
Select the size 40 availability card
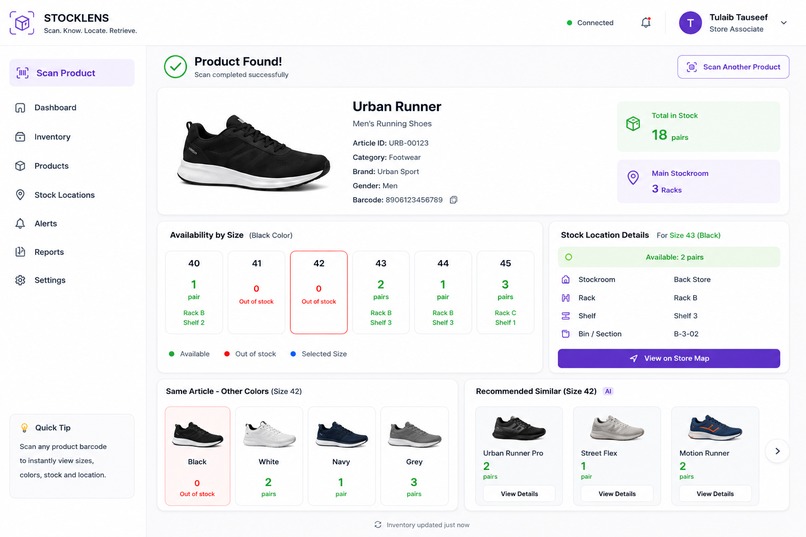pyautogui.click(x=194, y=292)
